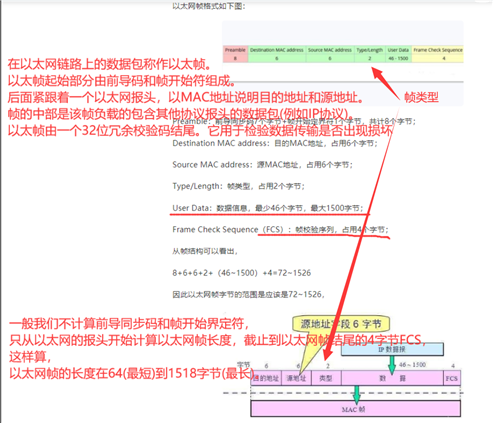Click the Type/Length table header cell

[370, 50]
